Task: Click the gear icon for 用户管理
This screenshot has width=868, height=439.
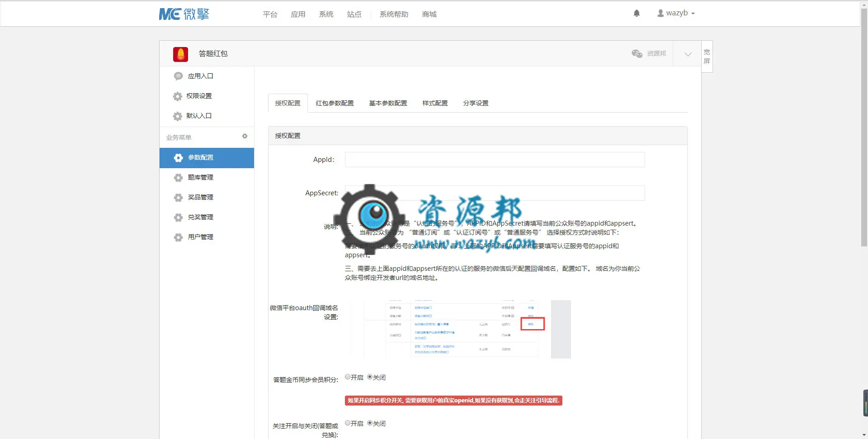Action: coord(178,237)
